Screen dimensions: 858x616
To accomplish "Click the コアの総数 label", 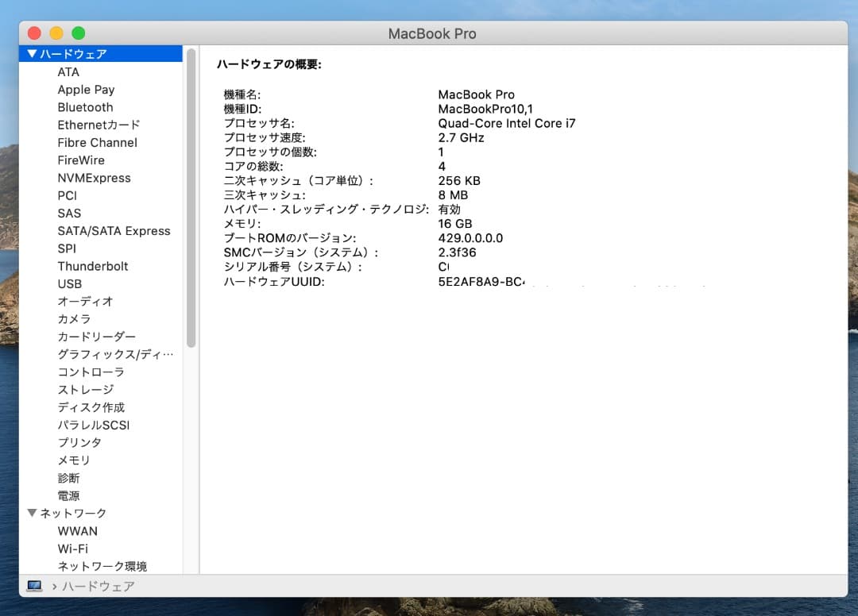I will pos(253,166).
